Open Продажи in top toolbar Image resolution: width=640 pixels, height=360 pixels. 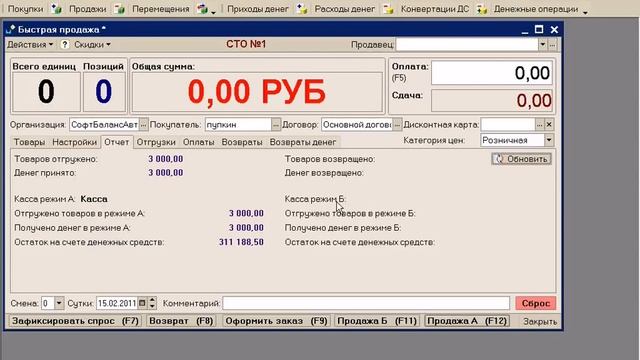tap(87, 9)
